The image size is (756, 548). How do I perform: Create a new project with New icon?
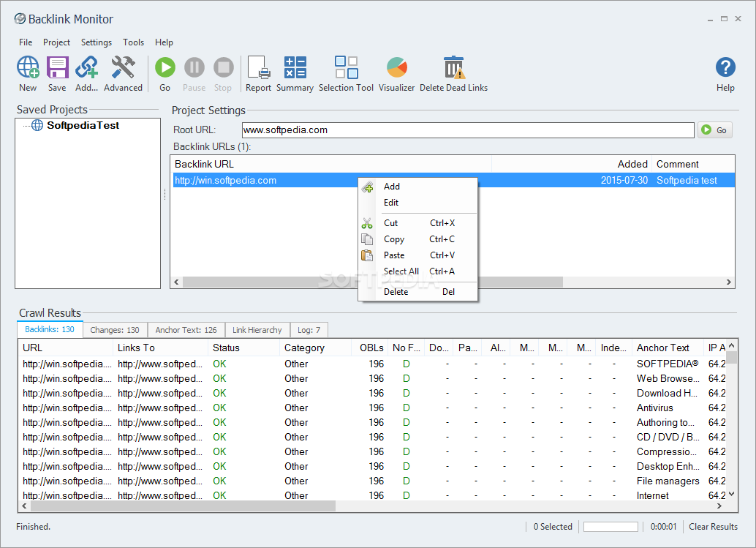(x=28, y=67)
